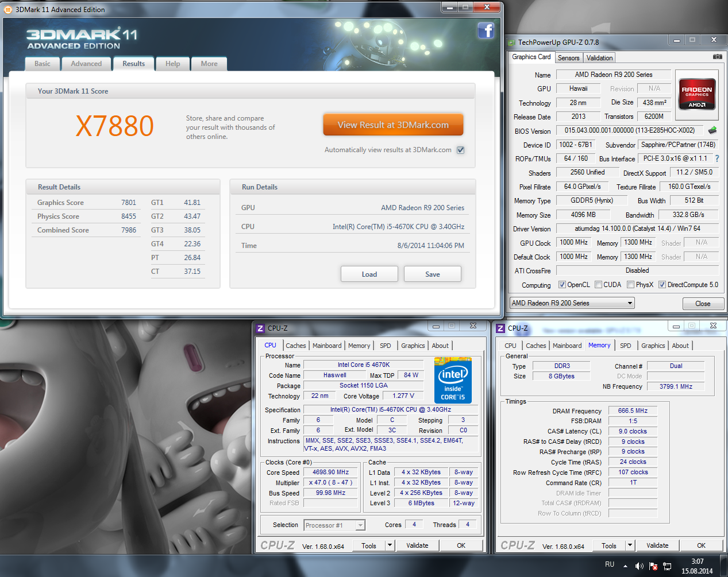The image size is (728, 577).
Task: Click the 3DMark 11 title bar icon
Action: (x=8, y=9)
